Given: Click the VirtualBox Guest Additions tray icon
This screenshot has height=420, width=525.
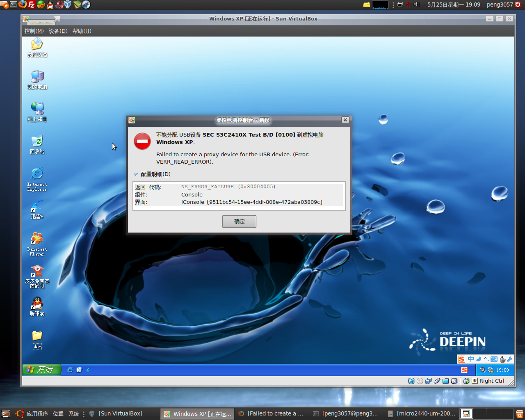Looking at the screenshot, I should pyautogui.click(x=490, y=370).
